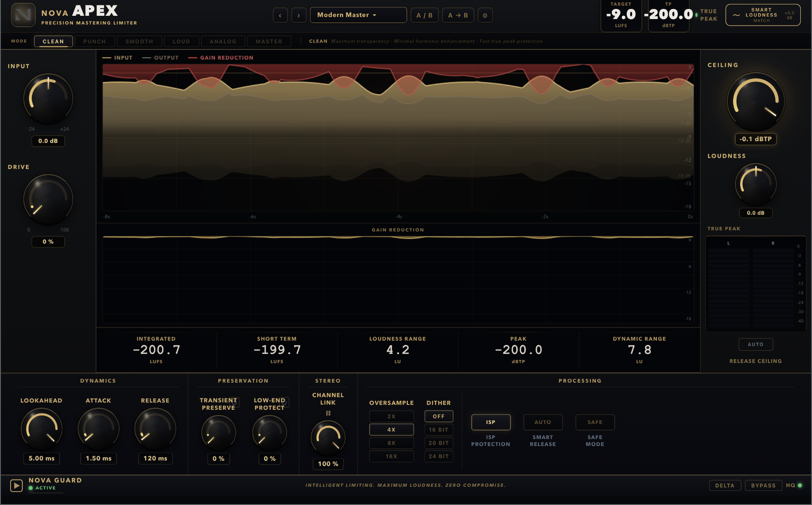Click the Release knob
812x505 pixels.
155,429
